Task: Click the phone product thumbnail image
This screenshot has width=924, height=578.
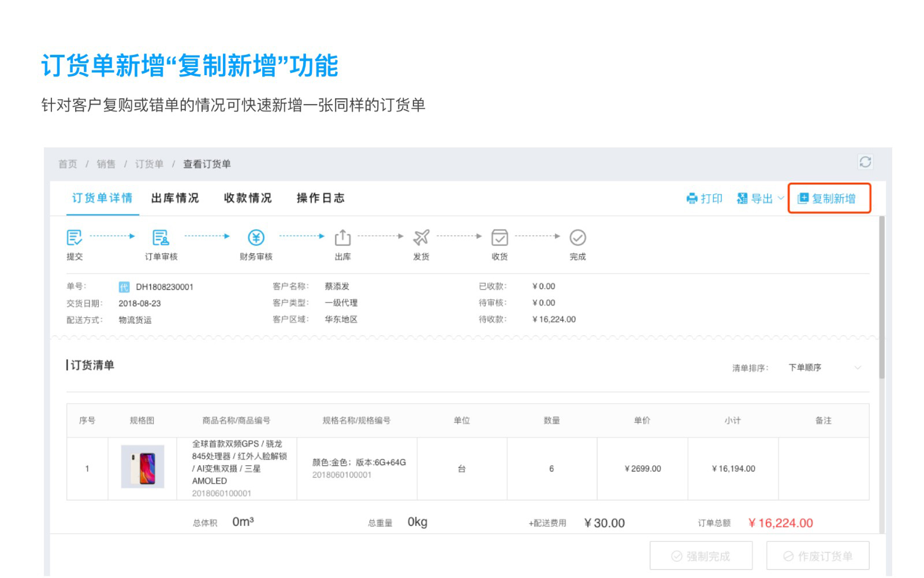Action: tap(143, 467)
